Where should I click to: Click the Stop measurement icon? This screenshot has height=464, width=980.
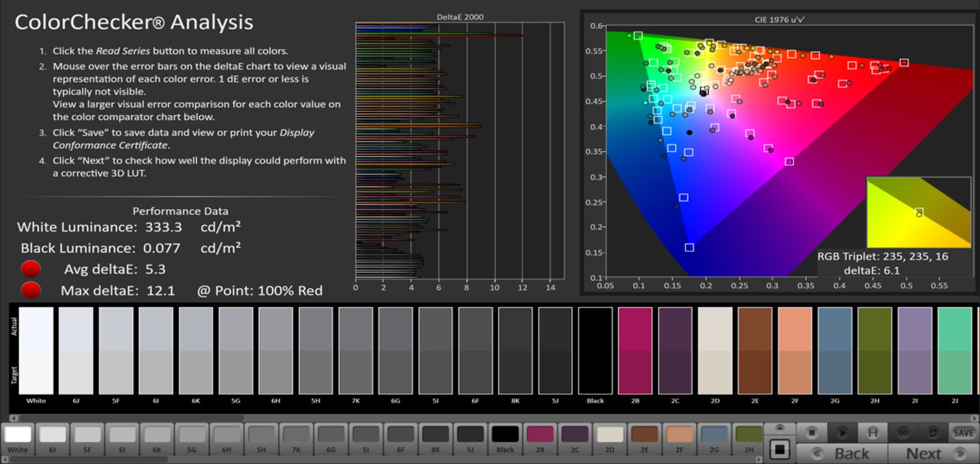(812, 433)
